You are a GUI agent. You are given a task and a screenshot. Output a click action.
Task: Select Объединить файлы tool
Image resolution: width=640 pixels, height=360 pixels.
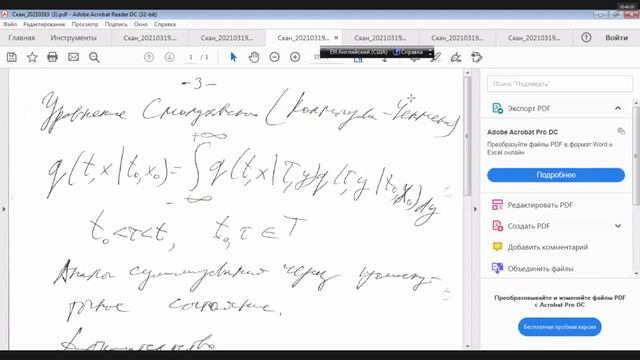pos(540,269)
